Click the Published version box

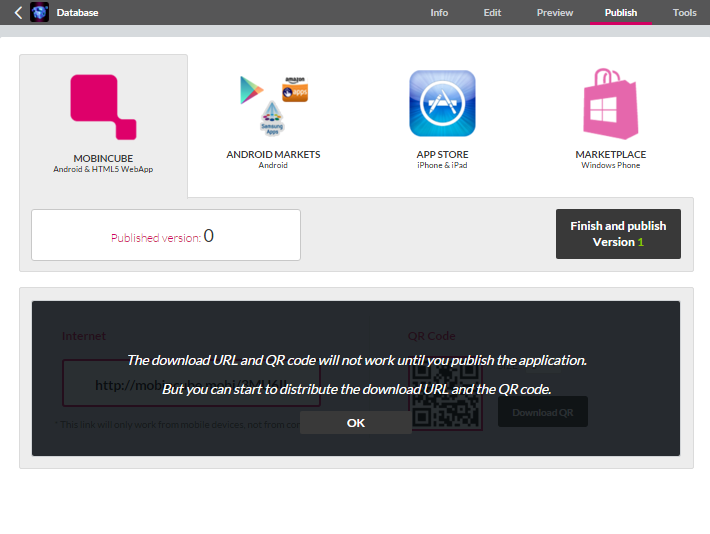pyautogui.click(x=166, y=235)
